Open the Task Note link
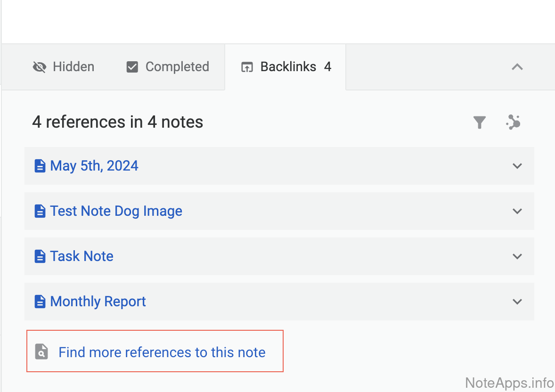 pyautogui.click(x=82, y=256)
